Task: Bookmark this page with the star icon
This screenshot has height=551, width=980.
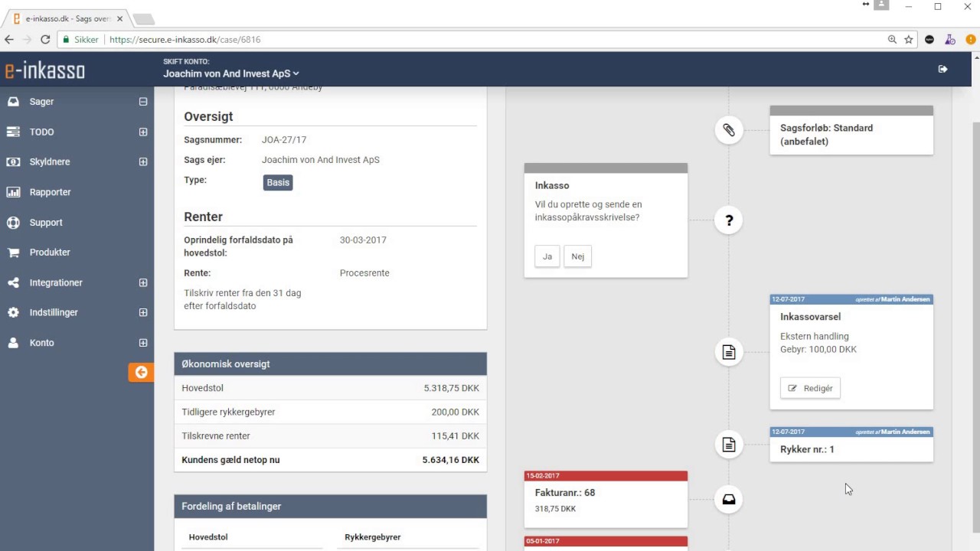Action: [909, 39]
